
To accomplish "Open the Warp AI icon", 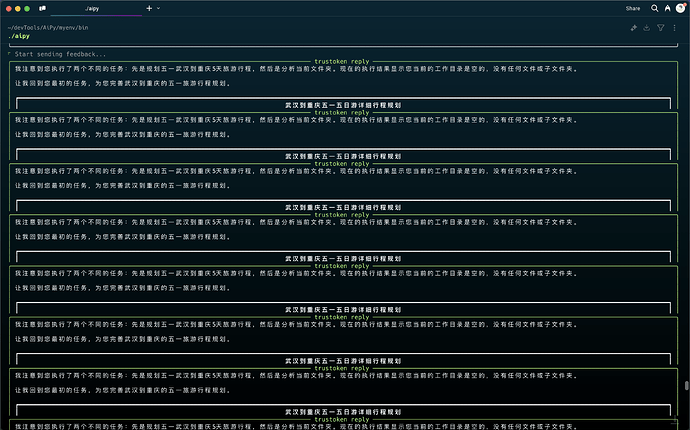I will 668,8.
